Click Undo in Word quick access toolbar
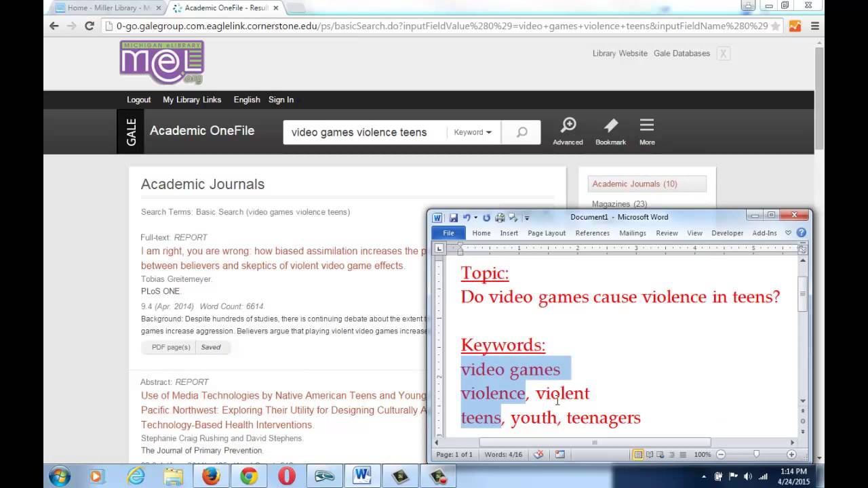Screen dimensions: 868x488 click(x=466, y=218)
